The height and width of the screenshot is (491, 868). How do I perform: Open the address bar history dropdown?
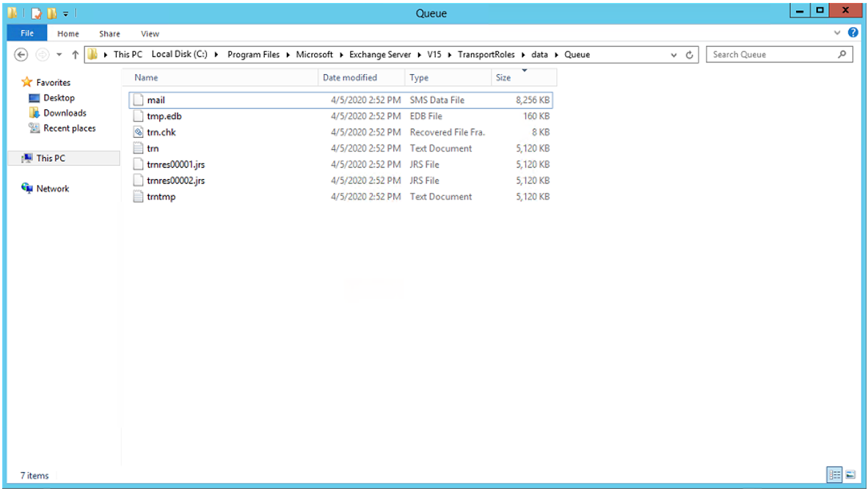(x=673, y=54)
